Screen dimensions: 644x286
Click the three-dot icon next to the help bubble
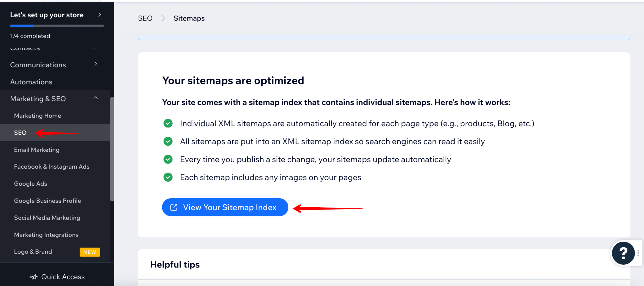[638, 253]
